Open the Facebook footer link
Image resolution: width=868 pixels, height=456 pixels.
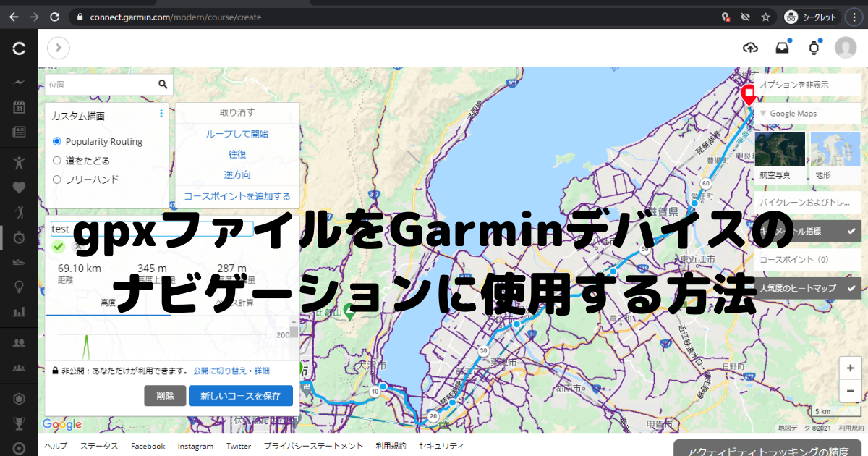(x=148, y=446)
